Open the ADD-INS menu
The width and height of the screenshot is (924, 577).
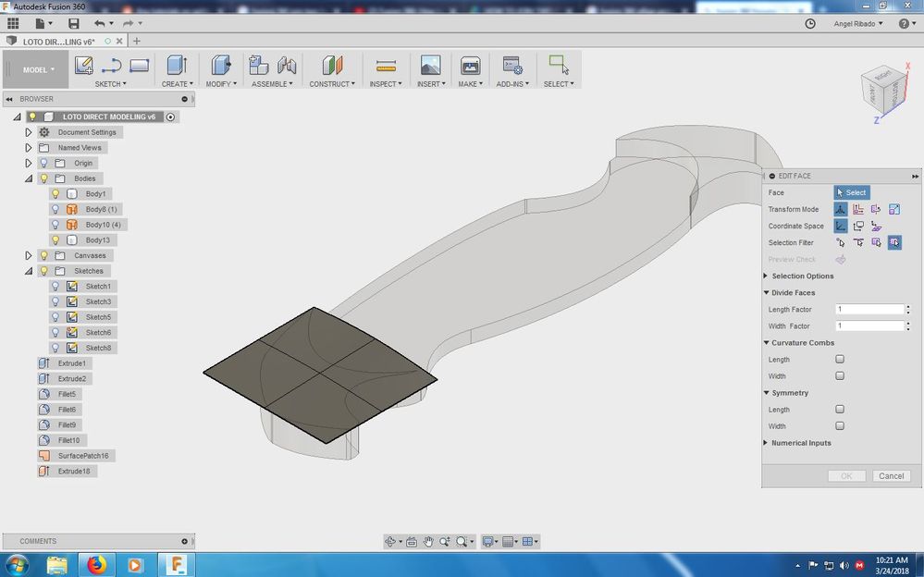tap(514, 84)
